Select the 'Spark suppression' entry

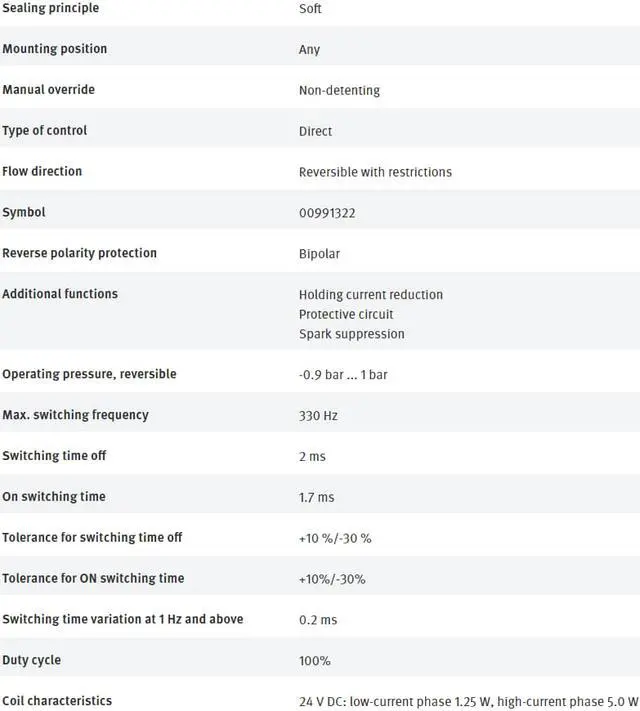351,334
